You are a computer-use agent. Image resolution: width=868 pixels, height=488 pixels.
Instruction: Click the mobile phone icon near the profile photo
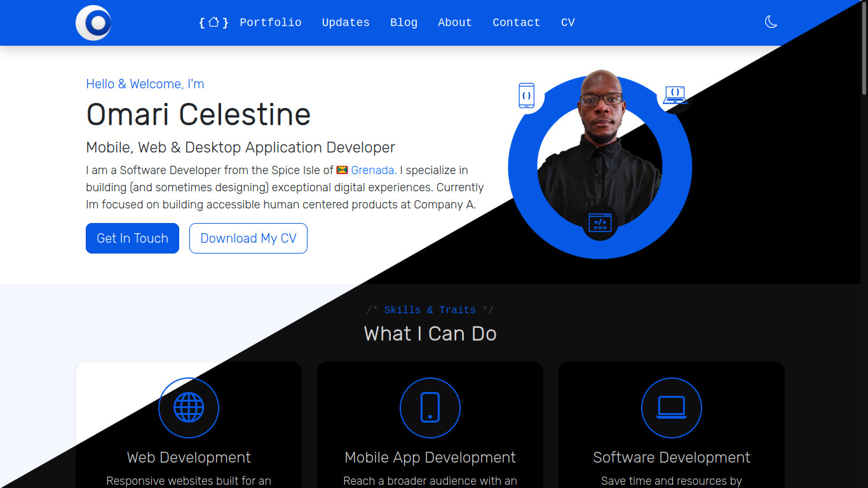pos(527,95)
